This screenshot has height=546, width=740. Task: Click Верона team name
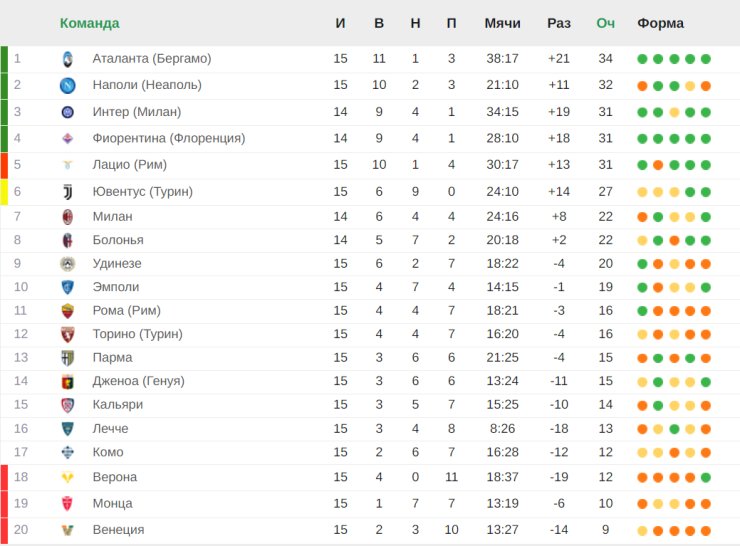click(115, 477)
